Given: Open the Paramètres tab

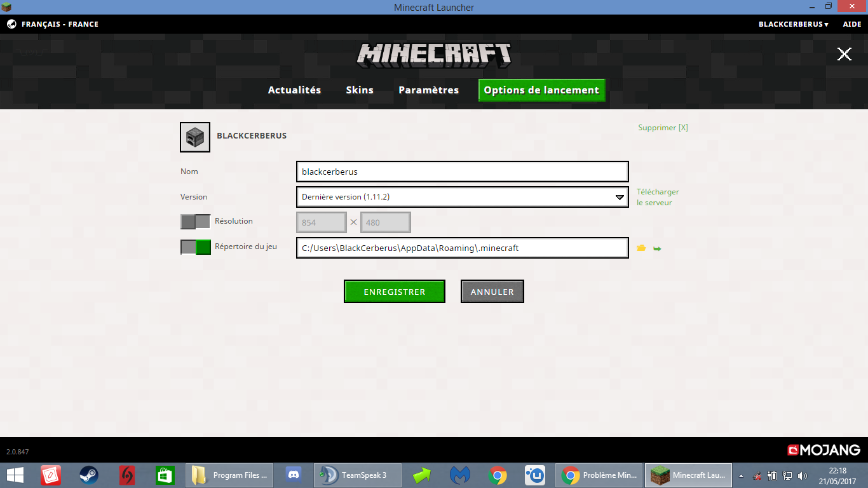Looking at the screenshot, I should (x=428, y=90).
